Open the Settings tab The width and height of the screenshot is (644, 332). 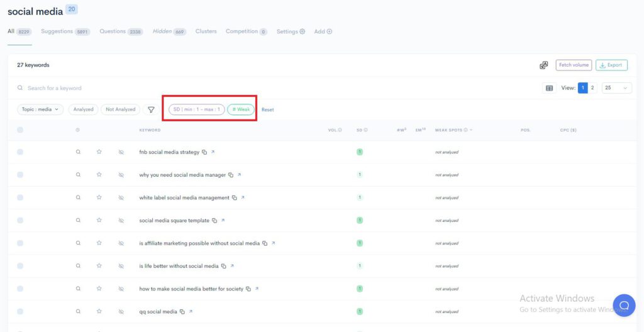pyautogui.click(x=291, y=31)
